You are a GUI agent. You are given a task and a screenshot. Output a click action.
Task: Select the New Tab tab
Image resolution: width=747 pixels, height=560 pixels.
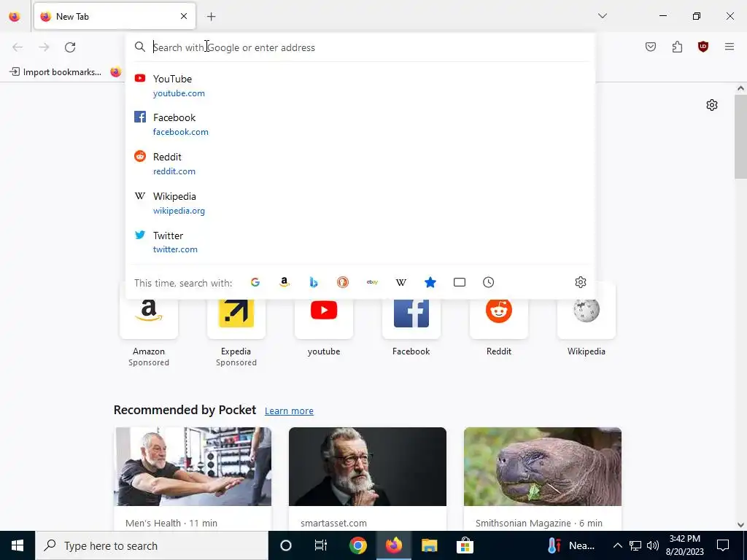point(115,17)
